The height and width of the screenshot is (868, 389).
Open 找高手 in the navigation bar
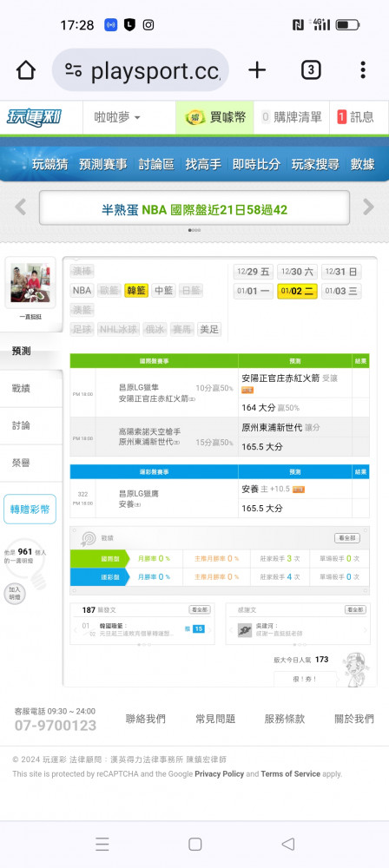click(203, 164)
